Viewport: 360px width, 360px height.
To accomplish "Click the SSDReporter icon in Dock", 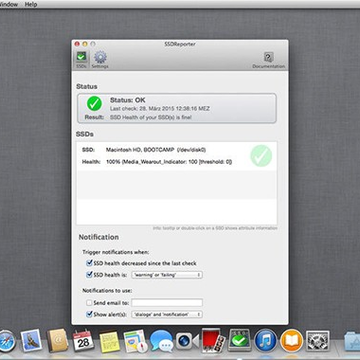I will tap(239, 340).
